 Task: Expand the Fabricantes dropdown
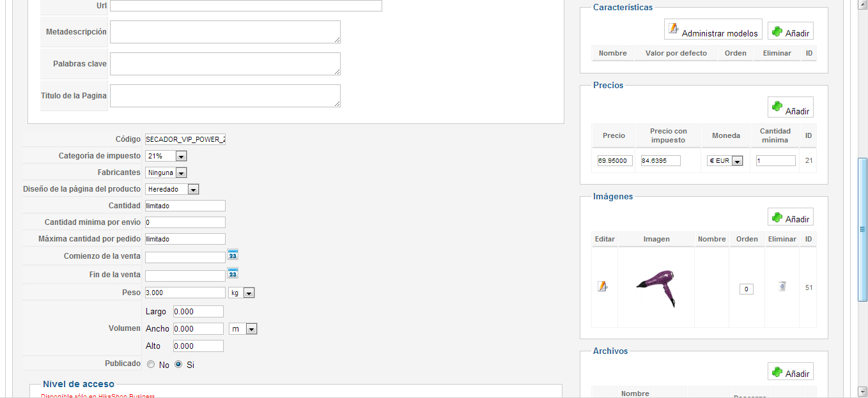[x=166, y=172]
